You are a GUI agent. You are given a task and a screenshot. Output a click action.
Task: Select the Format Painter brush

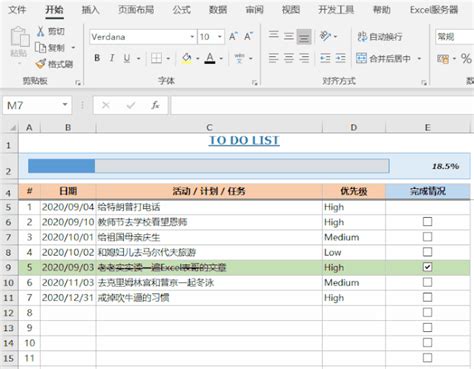pyautogui.click(x=40, y=63)
